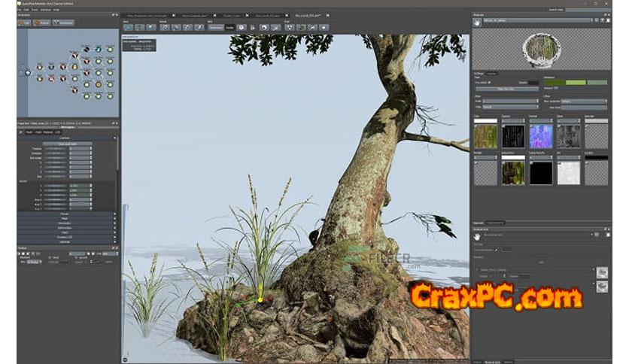The width and height of the screenshot is (629, 364).
Task: Click the yellow pivot handle on the grass
Action: pyautogui.click(x=260, y=299)
